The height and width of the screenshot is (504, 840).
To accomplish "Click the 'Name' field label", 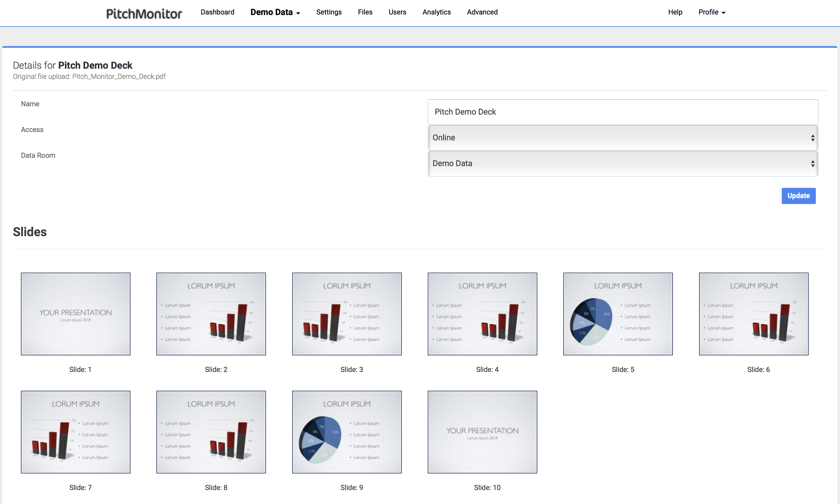I will pos(30,104).
